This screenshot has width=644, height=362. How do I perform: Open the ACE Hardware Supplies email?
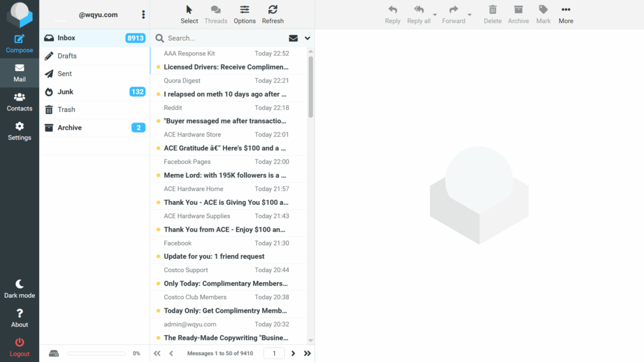[229, 223]
